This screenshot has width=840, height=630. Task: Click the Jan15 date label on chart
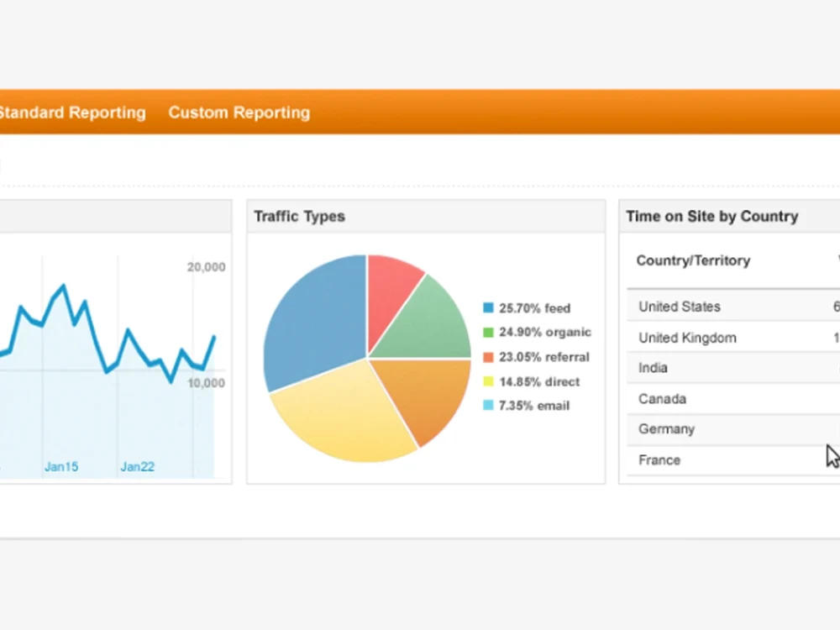pyautogui.click(x=61, y=466)
